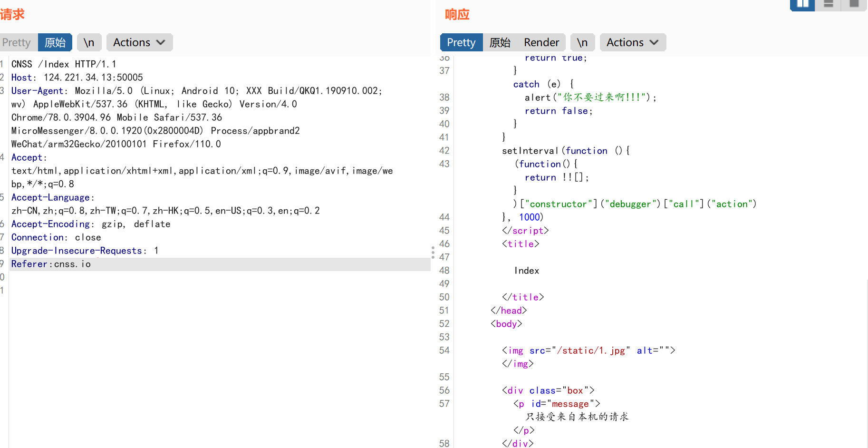Click the split divider handle between panels
868x448 pixels.
tap(433, 253)
